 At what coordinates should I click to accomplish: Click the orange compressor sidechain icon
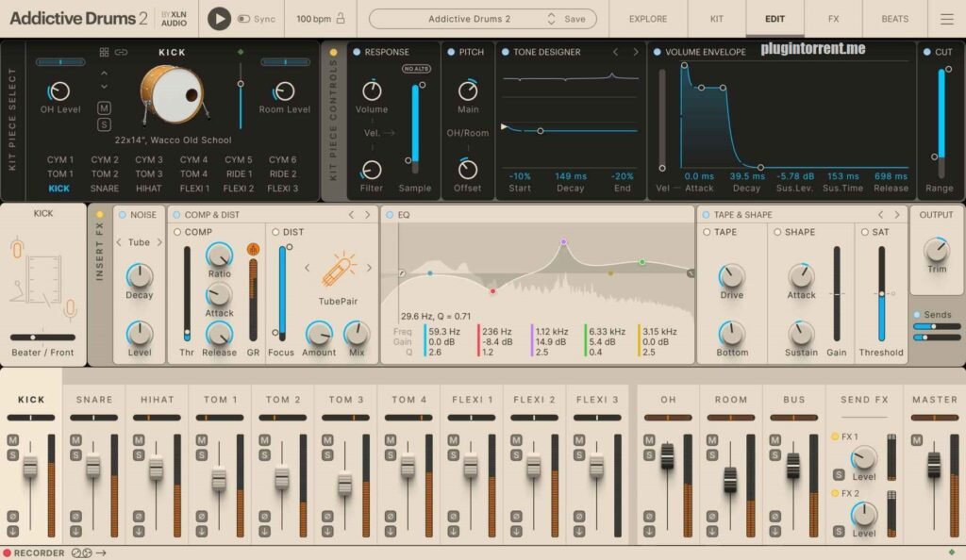253,249
